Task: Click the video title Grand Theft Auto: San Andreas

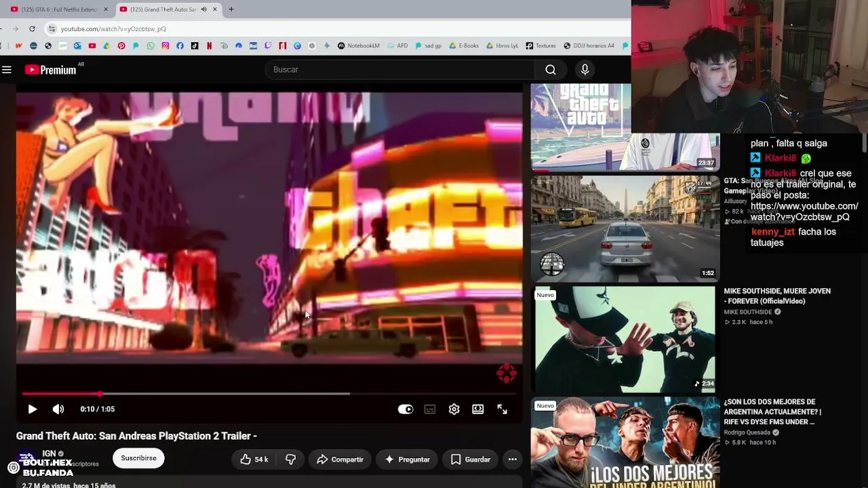Action: (x=136, y=436)
